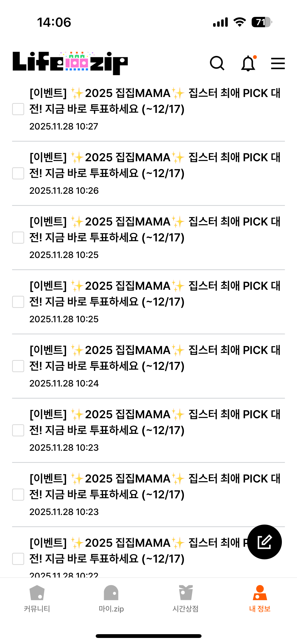The image size is (297, 644).
Task: Tap the Life.zip logo
Action: 70,63
